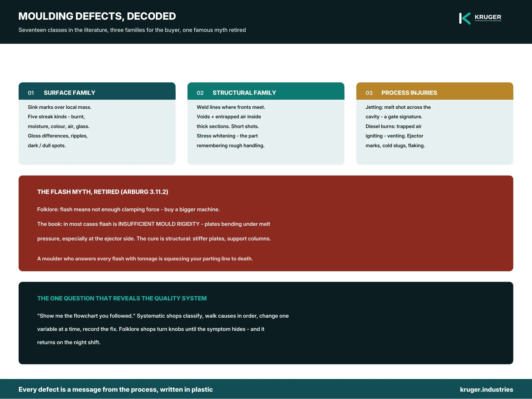Select the title 'MOULDING DEFECTS, DECODED'
532x399 pixels.
coord(97,16)
